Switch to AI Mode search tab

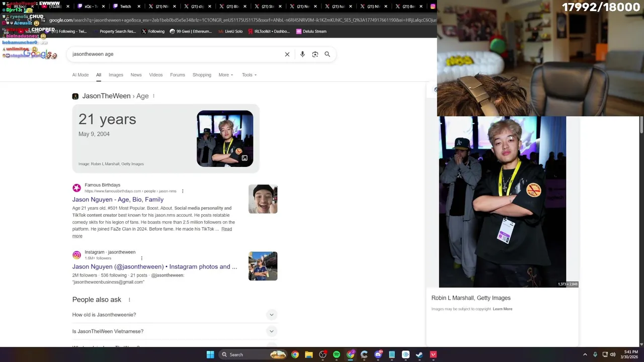(x=80, y=75)
